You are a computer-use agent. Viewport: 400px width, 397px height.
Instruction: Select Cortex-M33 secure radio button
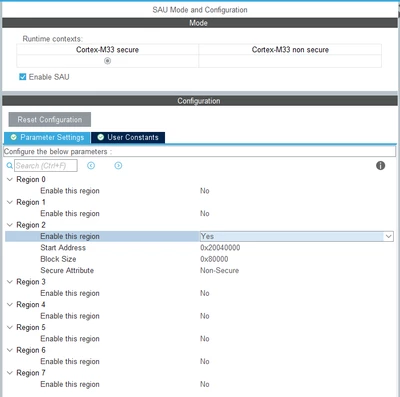pos(107,61)
